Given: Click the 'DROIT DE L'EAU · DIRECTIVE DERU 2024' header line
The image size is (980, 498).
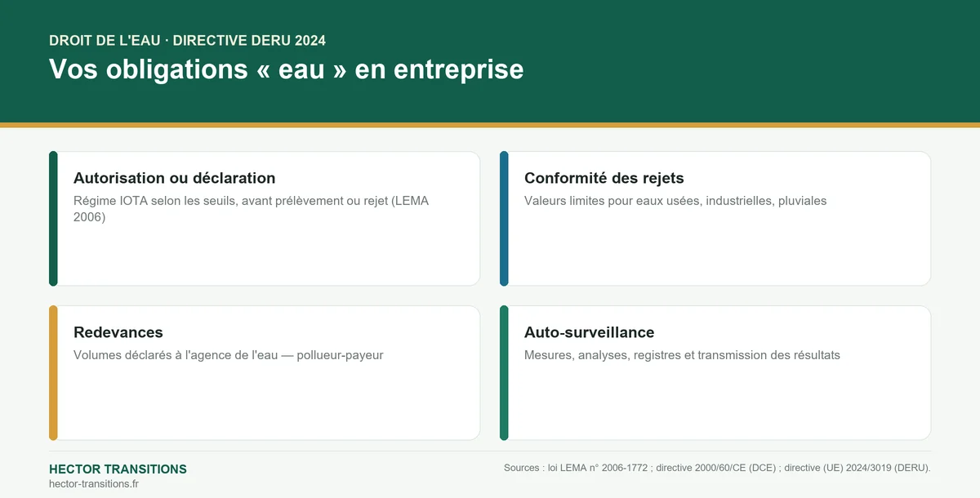Looking at the screenshot, I should point(187,41).
